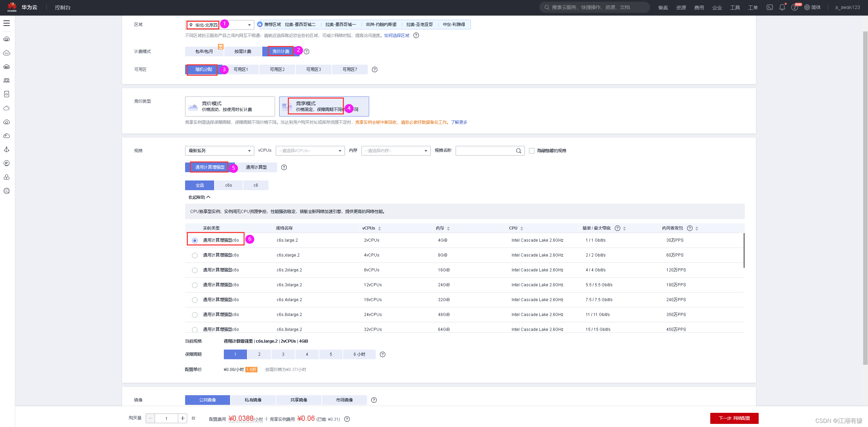
Task: Select the c6s.xlarge.2 radio button
Action: pos(195,256)
